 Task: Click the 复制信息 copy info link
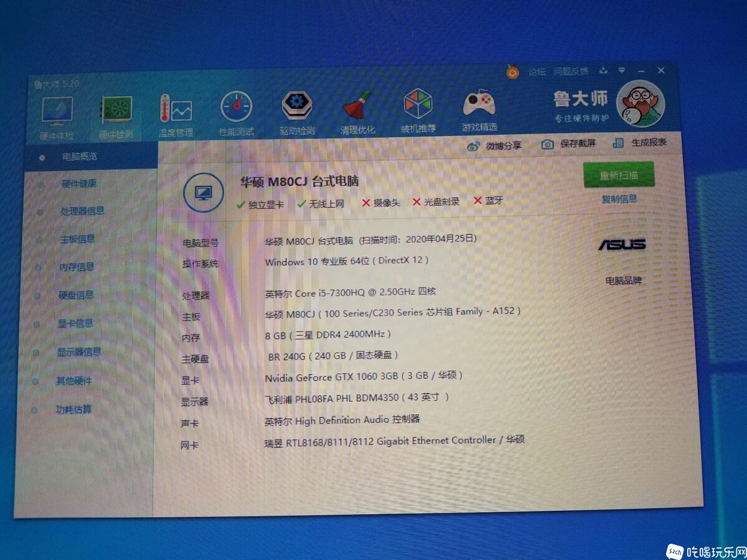point(619,199)
